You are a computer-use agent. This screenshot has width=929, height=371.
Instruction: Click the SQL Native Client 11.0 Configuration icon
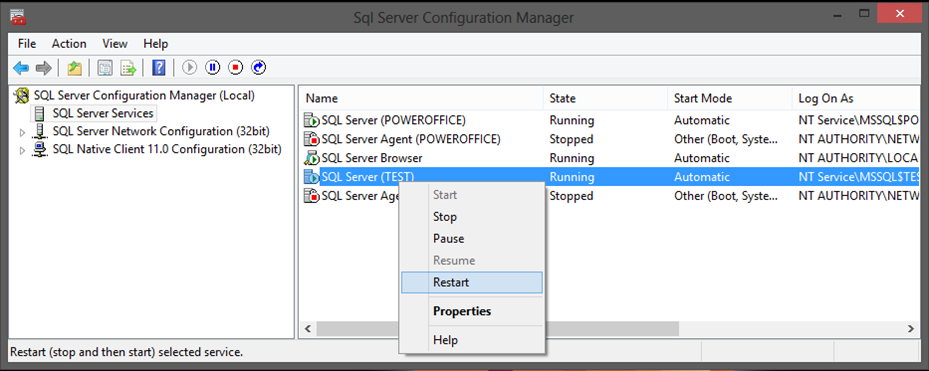click(40, 149)
